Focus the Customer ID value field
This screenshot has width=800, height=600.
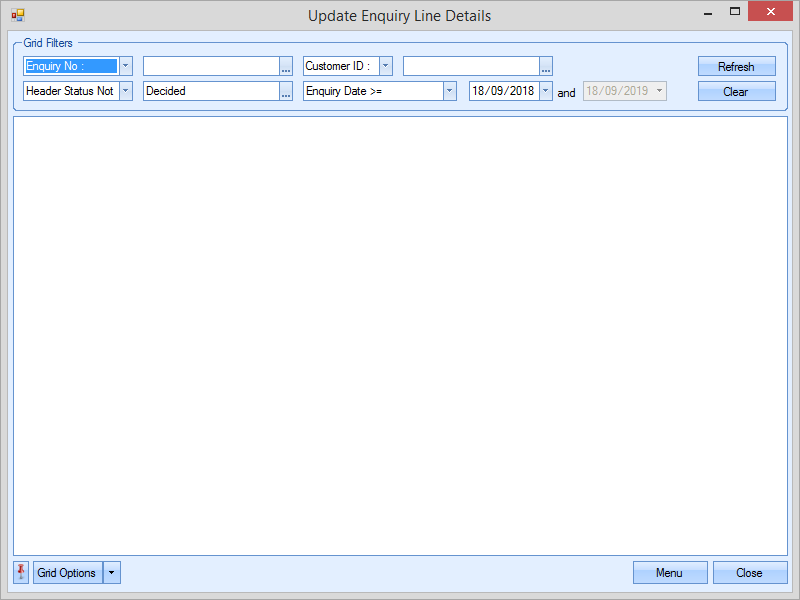(x=471, y=66)
